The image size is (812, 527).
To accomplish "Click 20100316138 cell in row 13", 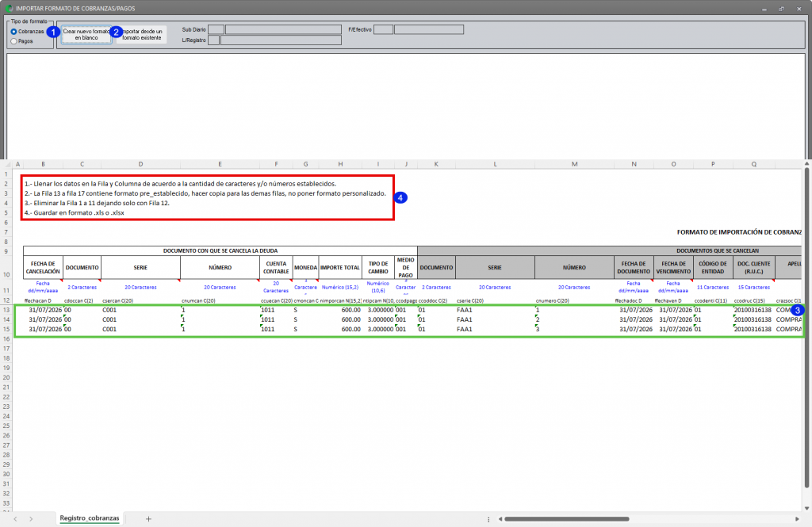I will (753, 310).
